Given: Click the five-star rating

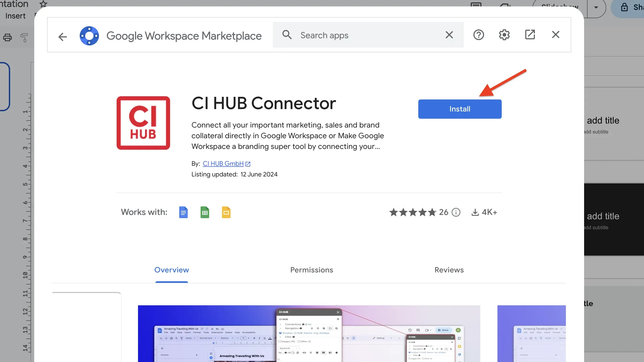Looking at the screenshot, I should point(413,212).
